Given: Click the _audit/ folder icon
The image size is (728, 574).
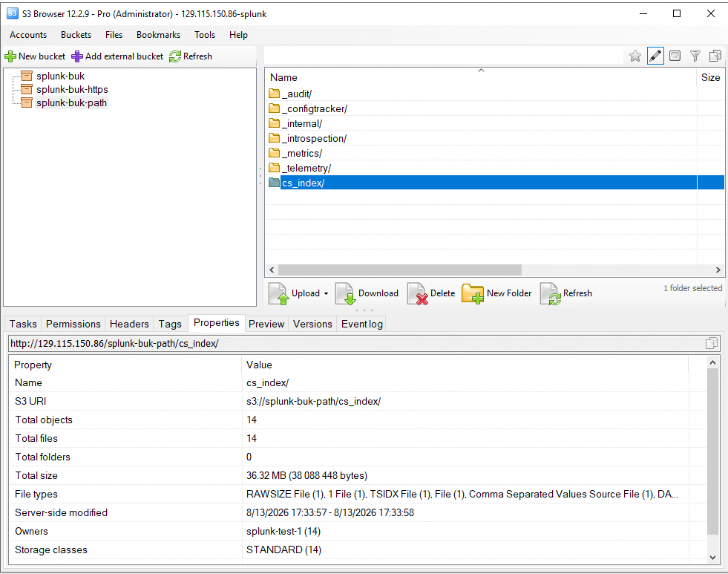Looking at the screenshot, I should click(275, 94).
